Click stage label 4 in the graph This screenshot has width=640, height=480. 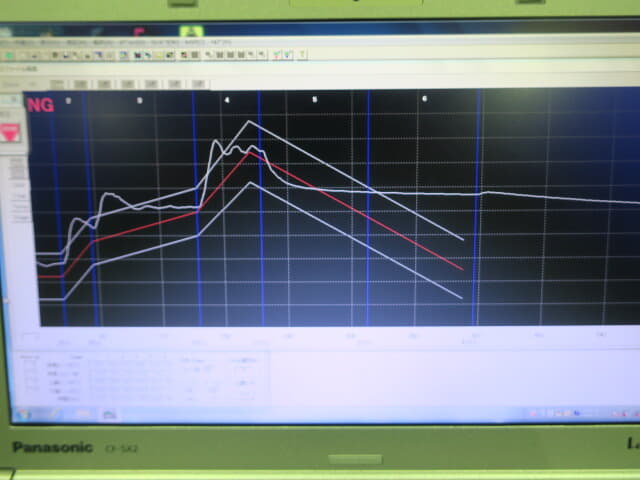coord(227,100)
